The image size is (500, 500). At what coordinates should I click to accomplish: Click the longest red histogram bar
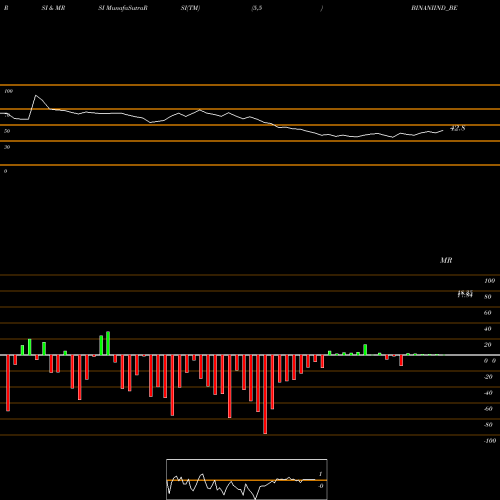(265, 394)
